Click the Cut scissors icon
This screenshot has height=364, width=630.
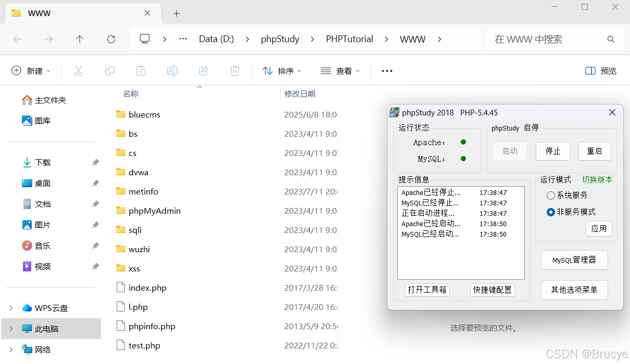coord(79,71)
